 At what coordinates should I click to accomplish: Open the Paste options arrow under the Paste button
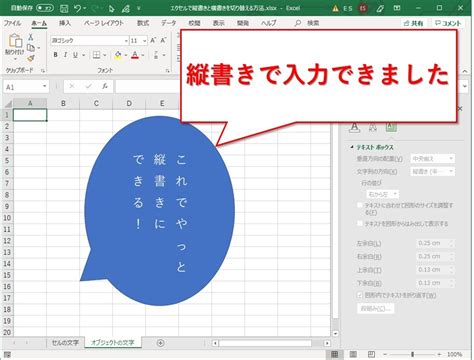[15, 59]
